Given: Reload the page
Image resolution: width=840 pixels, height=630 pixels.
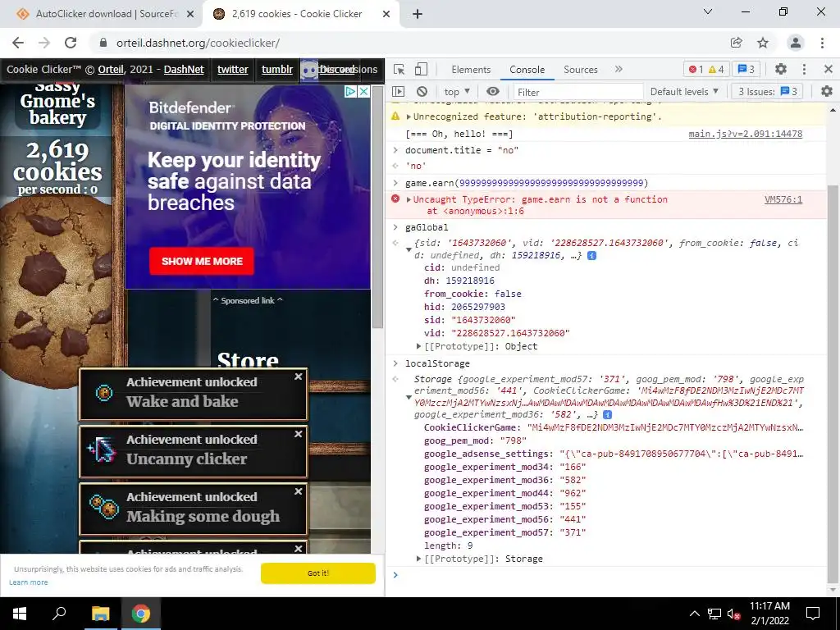Looking at the screenshot, I should 71,43.
